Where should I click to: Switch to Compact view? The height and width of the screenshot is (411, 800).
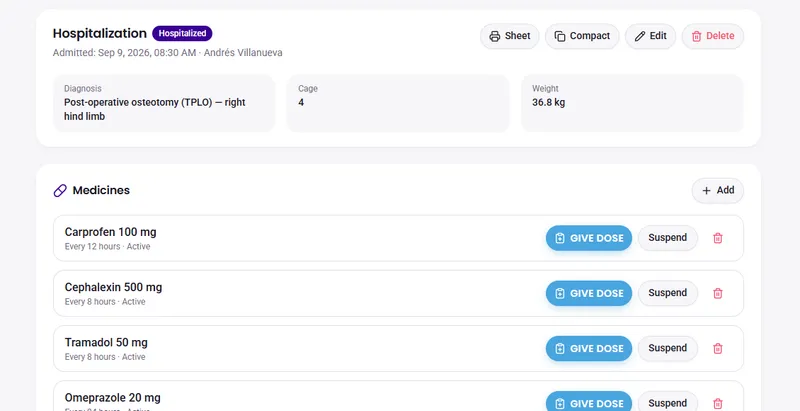[x=582, y=36]
